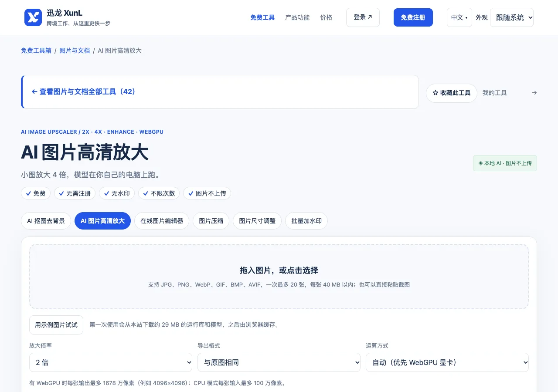Go to the 价格 page

tap(326, 17)
